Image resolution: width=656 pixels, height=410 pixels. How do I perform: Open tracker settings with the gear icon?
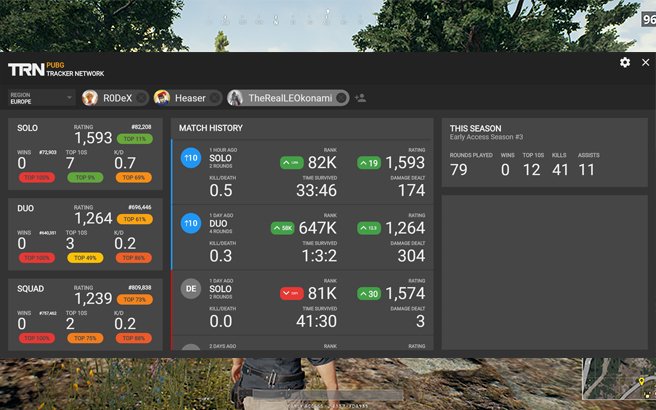tap(625, 63)
